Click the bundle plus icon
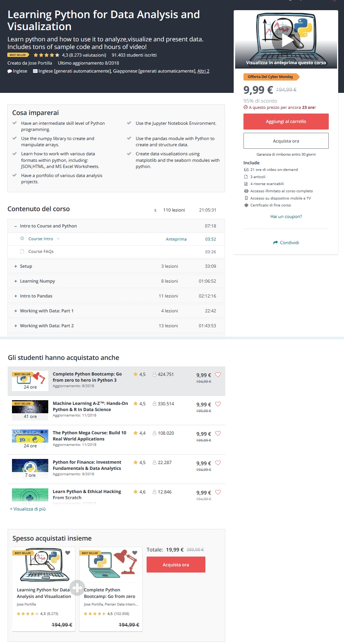Screen dimensions: 344x644 pyautogui.click(x=77, y=588)
